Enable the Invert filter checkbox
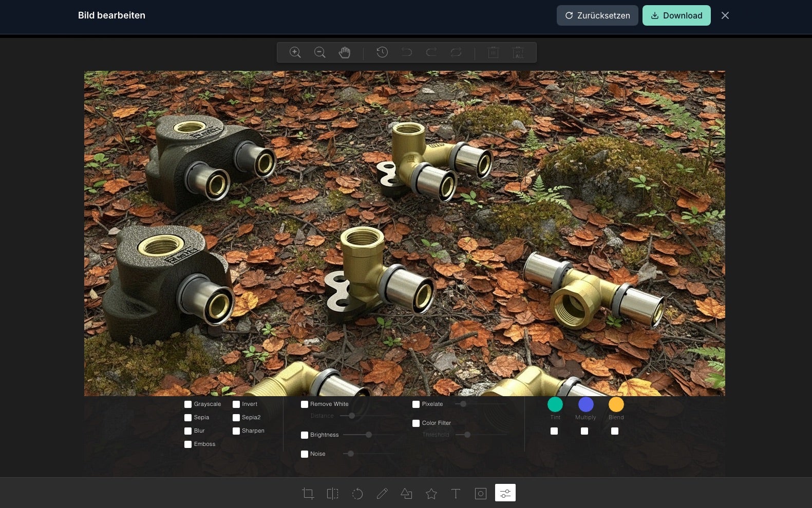Screen dimensions: 812x508 pyautogui.click(x=236, y=404)
